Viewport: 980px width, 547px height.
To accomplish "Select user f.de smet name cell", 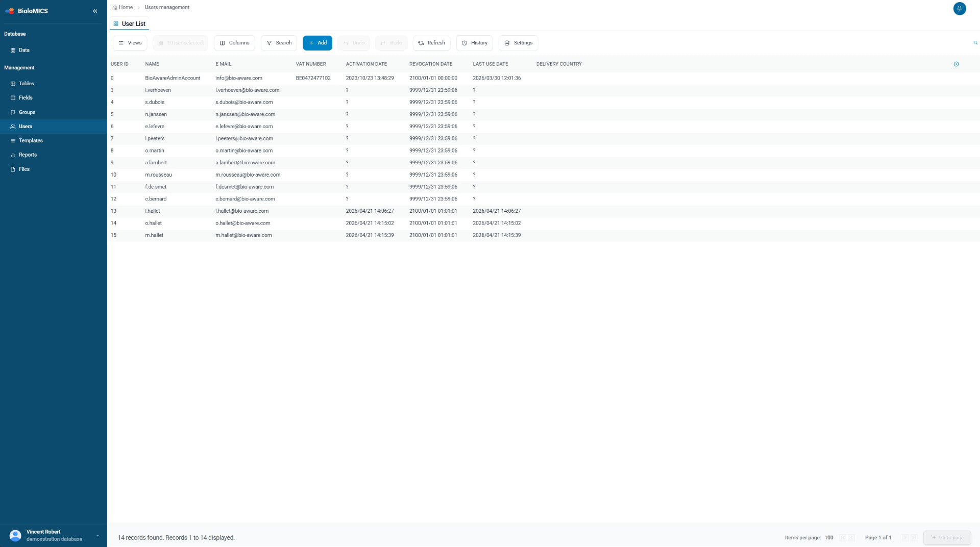I will (156, 187).
